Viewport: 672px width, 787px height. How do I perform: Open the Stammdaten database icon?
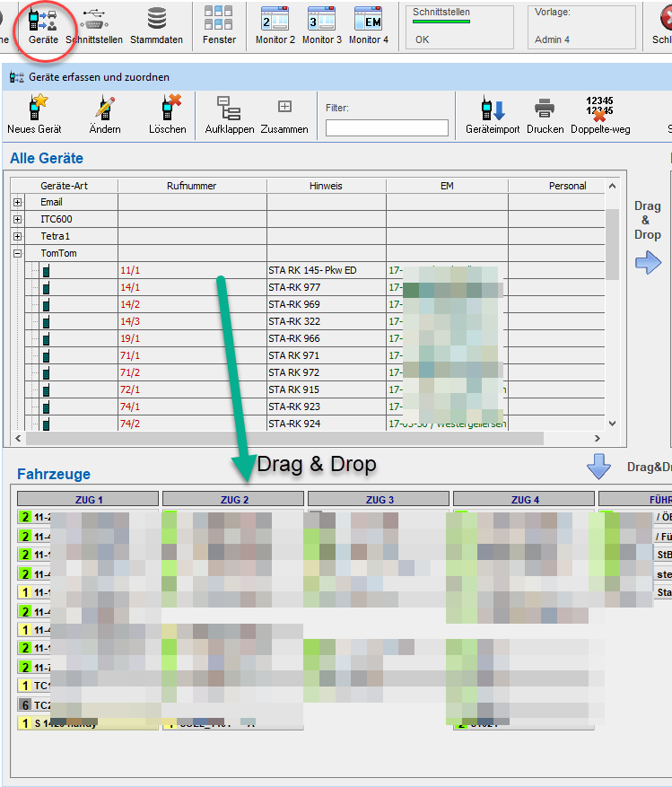click(x=156, y=25)
